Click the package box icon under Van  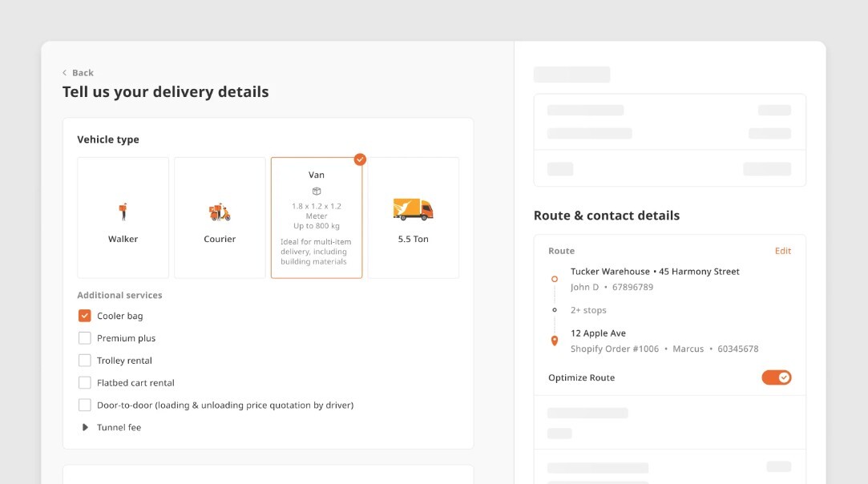317,191
